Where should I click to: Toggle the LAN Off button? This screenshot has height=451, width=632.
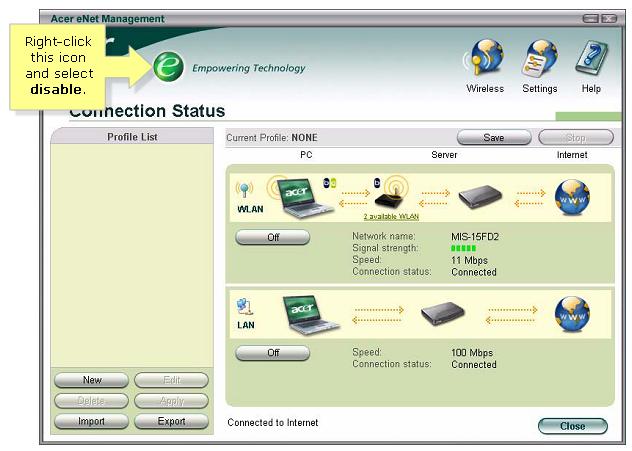pyautogui.click(x=273, y=354)
